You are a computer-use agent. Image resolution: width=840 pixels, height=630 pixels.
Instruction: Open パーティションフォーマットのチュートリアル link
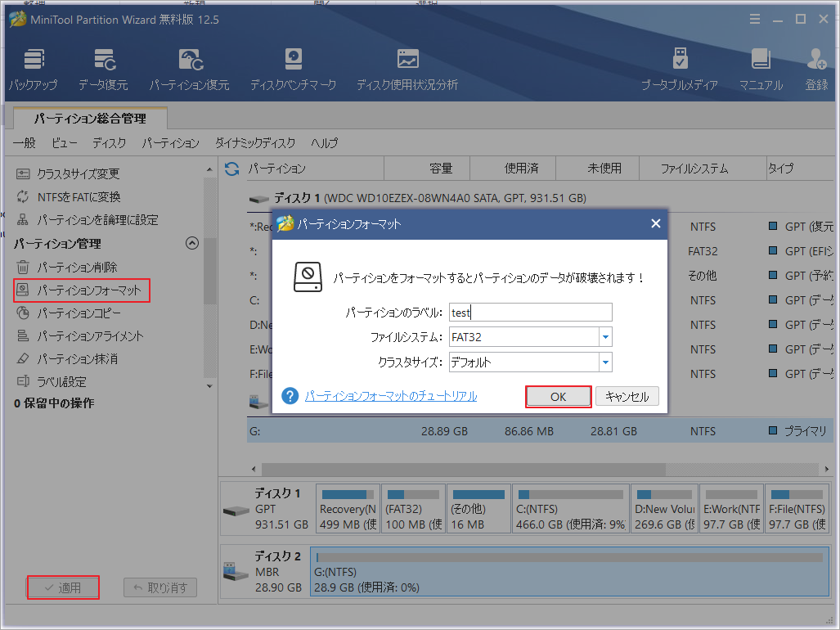pyautogui.click(x=391, y=397)
